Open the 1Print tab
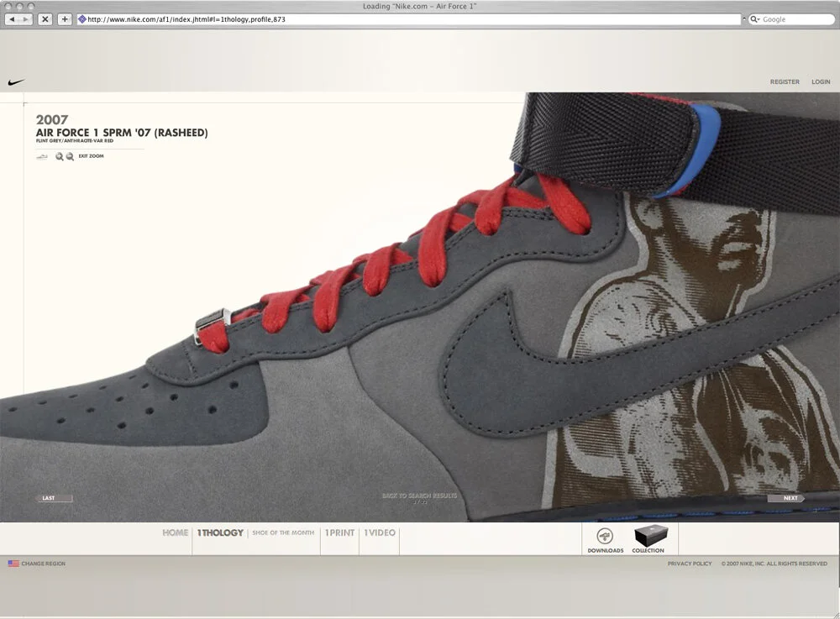 click(339, 532)
